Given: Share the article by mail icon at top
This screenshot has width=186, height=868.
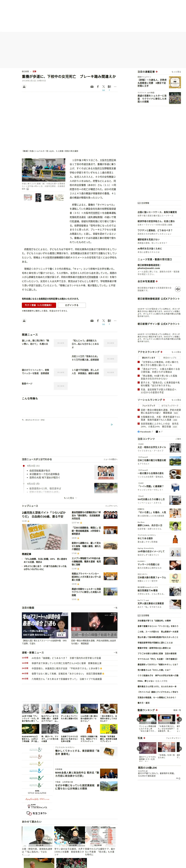Looking at the screenshot, I should [92, 87].
